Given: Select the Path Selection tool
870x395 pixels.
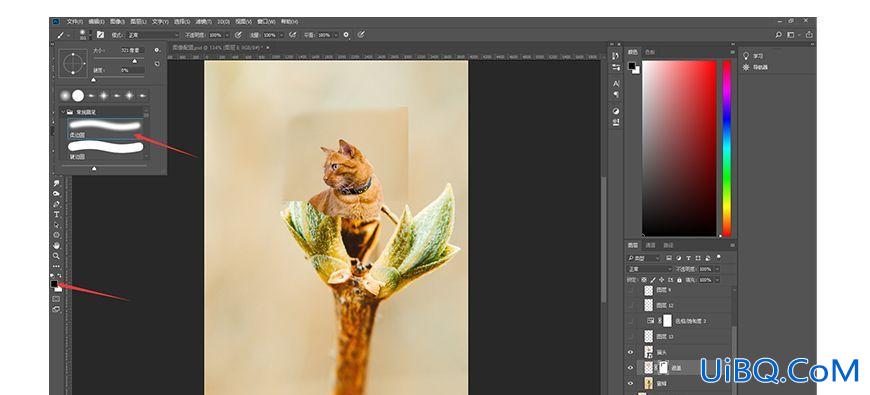Looking at the screenshot, I should 56,225.
